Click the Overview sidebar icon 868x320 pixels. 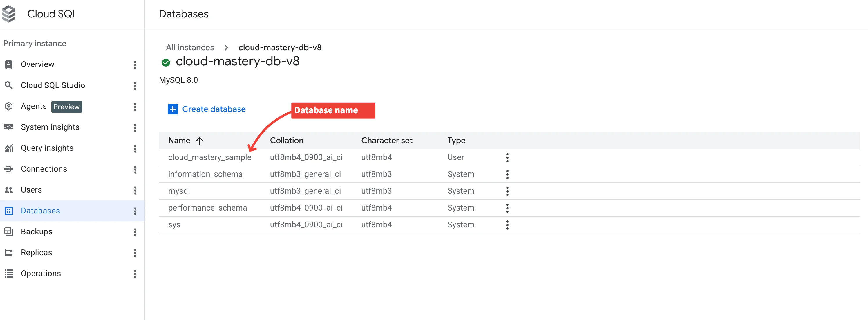pos(9,64)
